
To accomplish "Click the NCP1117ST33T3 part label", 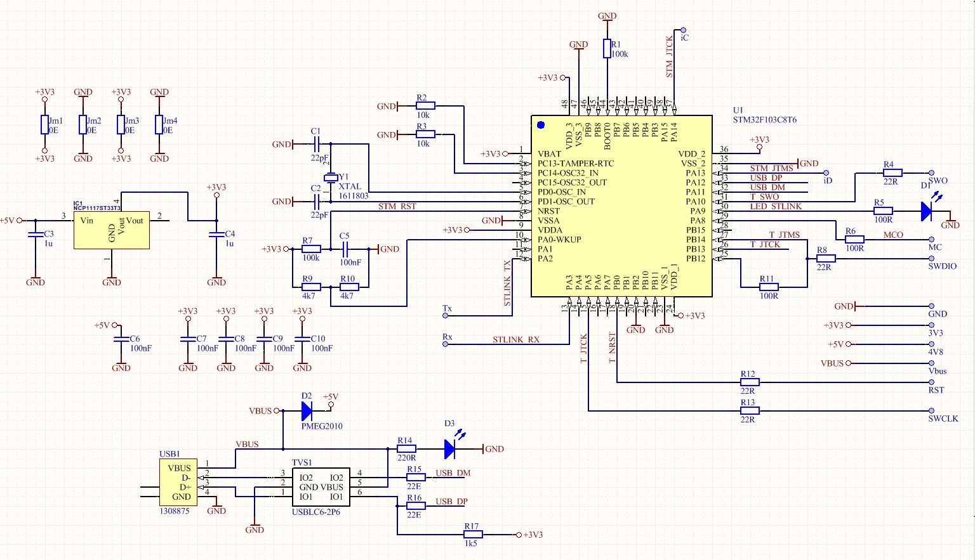I will tap(97, 208).
